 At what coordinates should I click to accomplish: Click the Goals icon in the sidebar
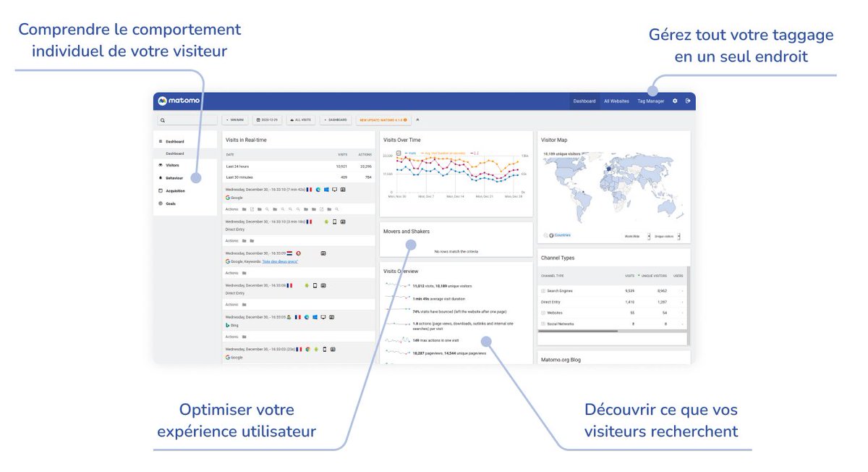(x=161, y=203)
